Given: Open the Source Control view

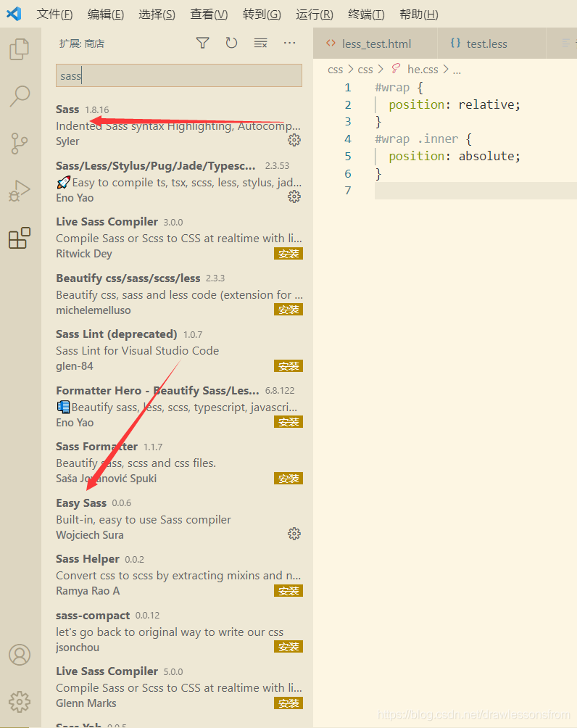Looking at the screenshot, I should 20,144.
